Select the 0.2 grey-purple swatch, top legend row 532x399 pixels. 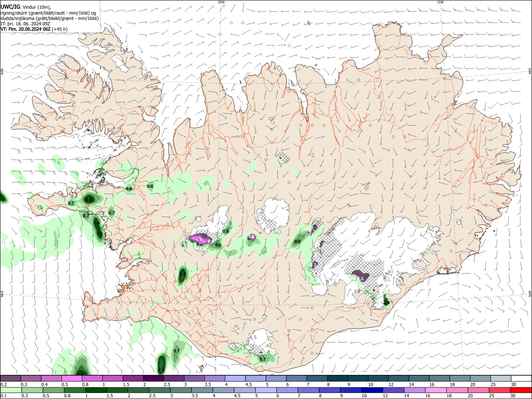tap(10, 379)
